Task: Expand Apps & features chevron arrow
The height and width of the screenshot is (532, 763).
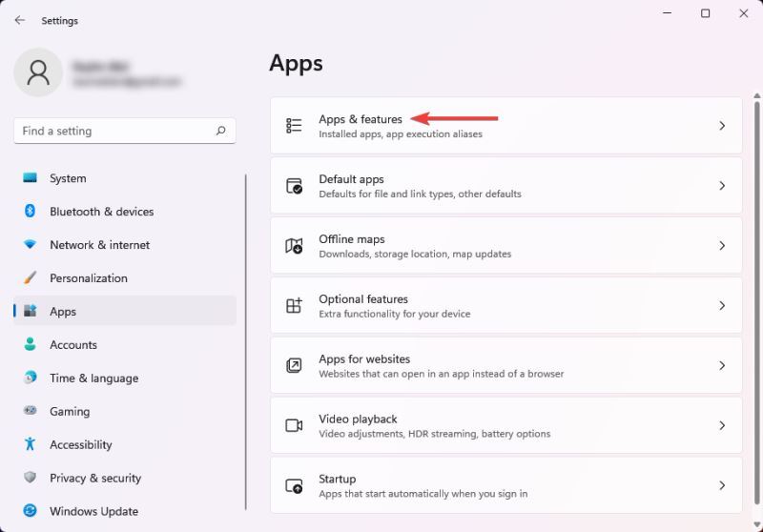Action: [722, 126]
